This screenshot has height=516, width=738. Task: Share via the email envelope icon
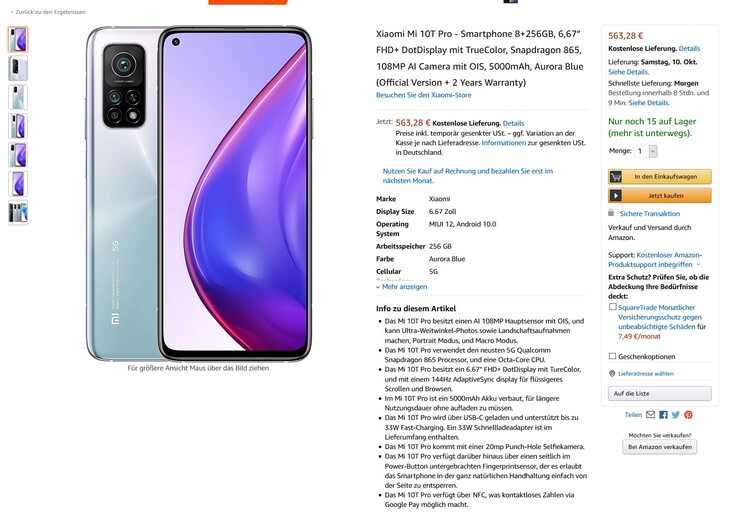tap(650, 415)
